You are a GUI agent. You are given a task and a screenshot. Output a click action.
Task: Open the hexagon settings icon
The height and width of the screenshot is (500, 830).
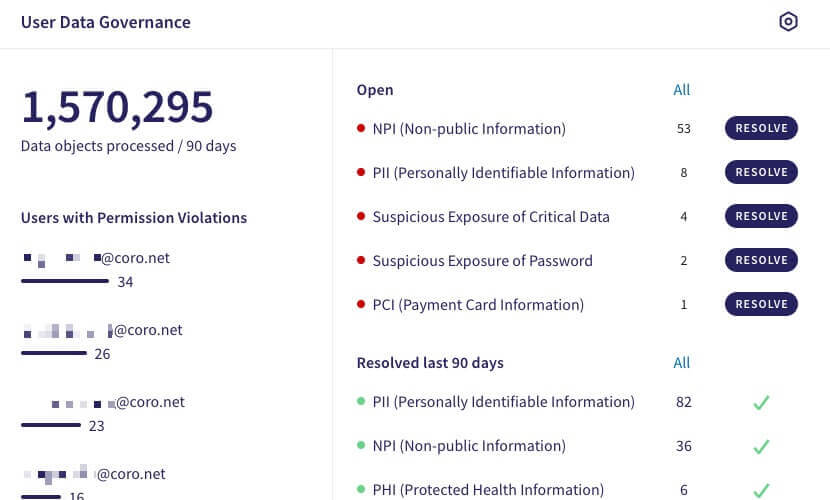click(788, 22)
